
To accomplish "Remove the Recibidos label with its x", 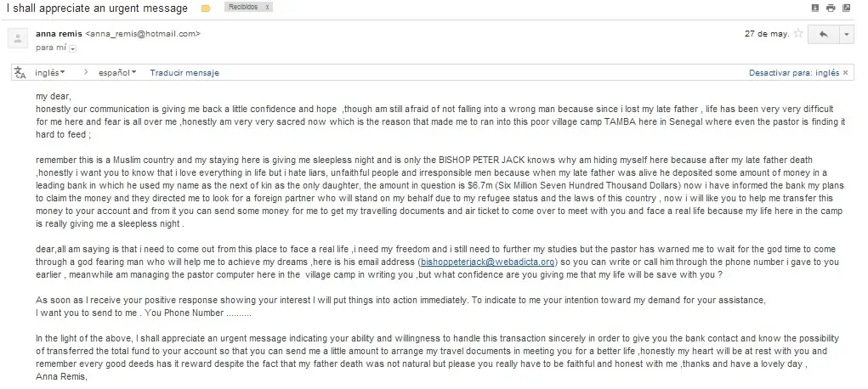I will [x=268, y=7].
